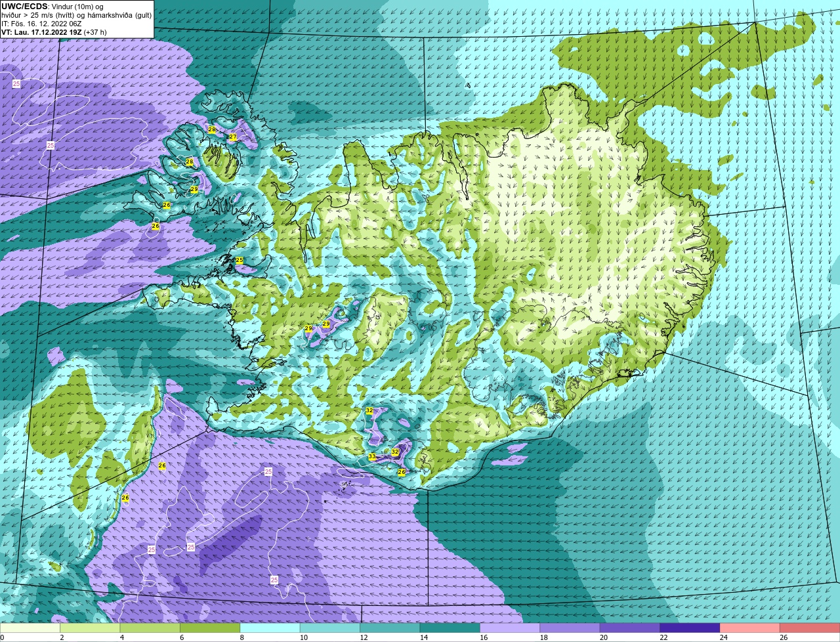Viewport: 840px width, 642px height.
Task: Click the title line 'UWC/ECDS: Vindur (10m) og'
Action: point(52,7)
